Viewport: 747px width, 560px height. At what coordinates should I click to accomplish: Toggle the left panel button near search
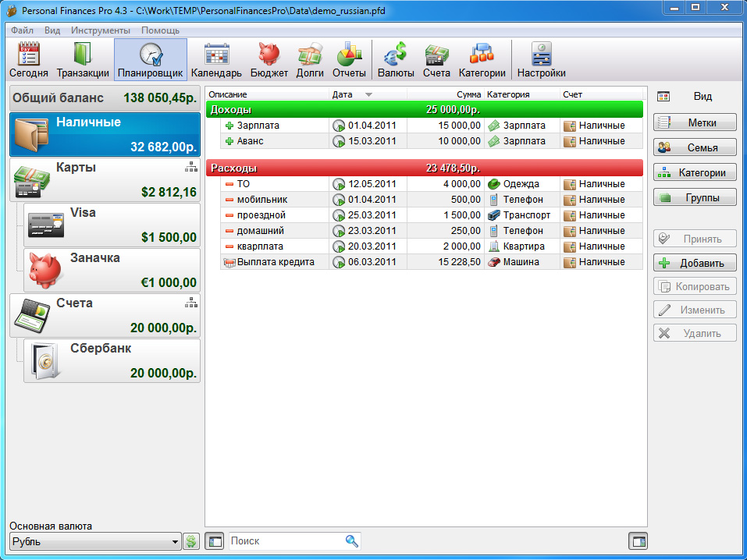(x=215, y=541)
